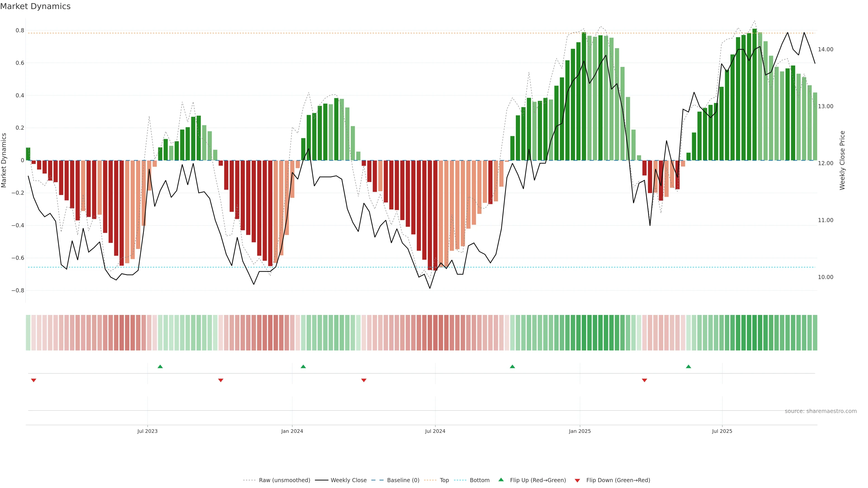The image size is (868, 488).
Task: Click the green flip-up marker near Jan 2024
Action: tap(303, 366)
